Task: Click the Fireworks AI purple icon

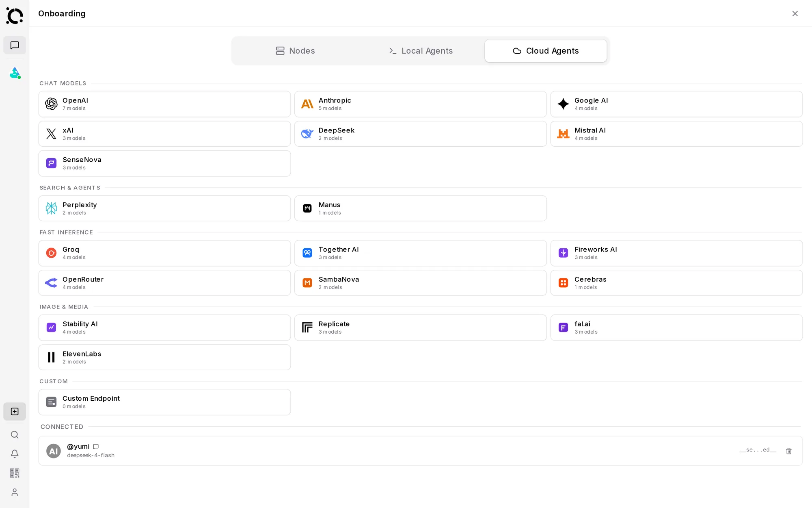Action: click(x=563, y=253)
